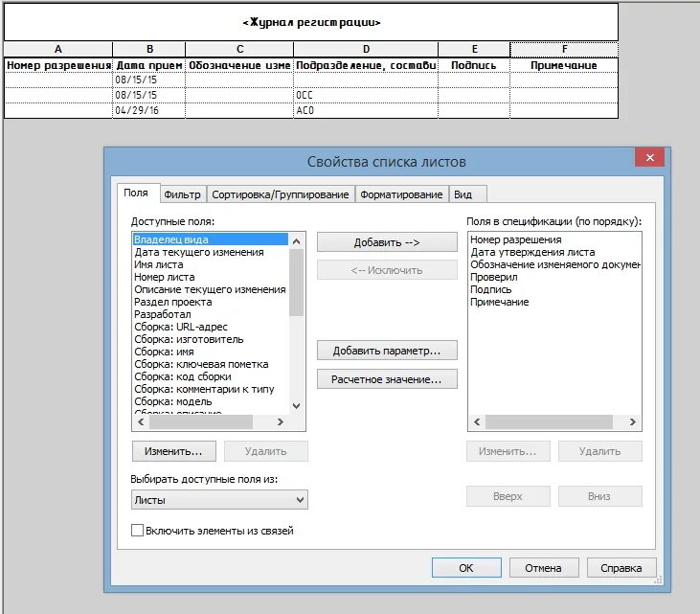
Task: Select Сборка: модель field
Action: (x=211, y=402)
